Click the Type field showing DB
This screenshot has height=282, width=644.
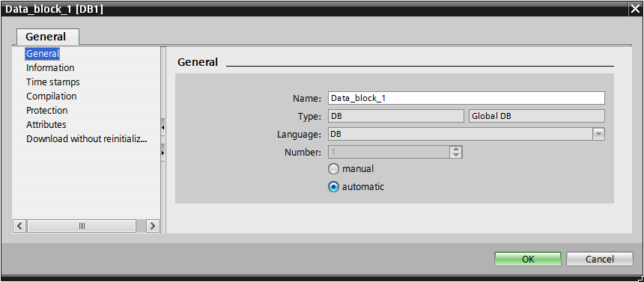point(396,116)
